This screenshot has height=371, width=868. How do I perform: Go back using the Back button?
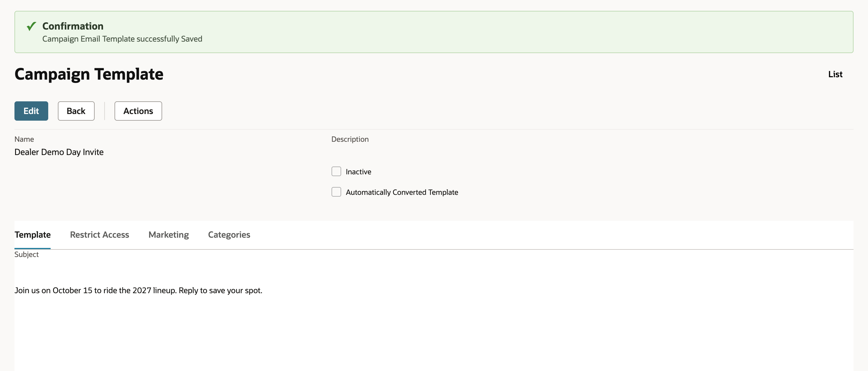(76, 111)
